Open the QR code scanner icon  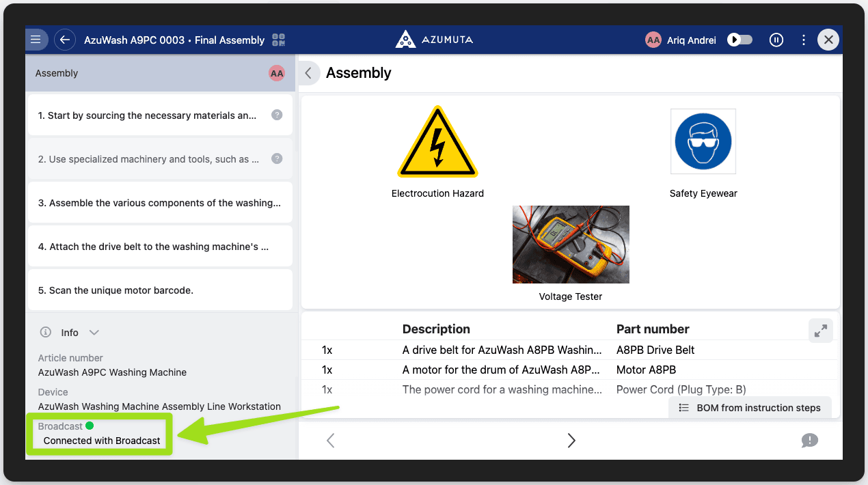[x=278, y=40]
